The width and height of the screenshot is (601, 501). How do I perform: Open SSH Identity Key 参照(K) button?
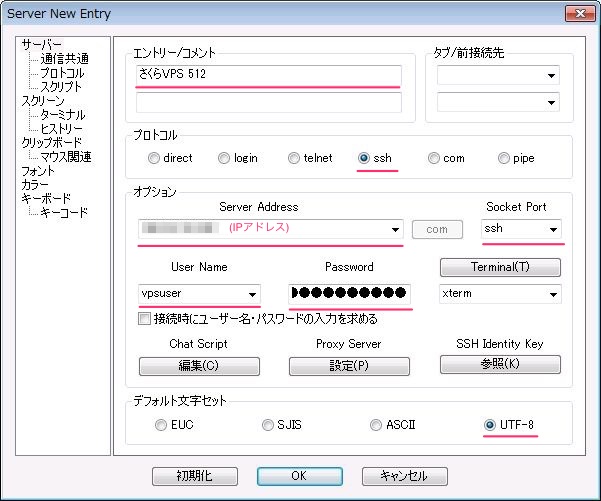[500, 365]
